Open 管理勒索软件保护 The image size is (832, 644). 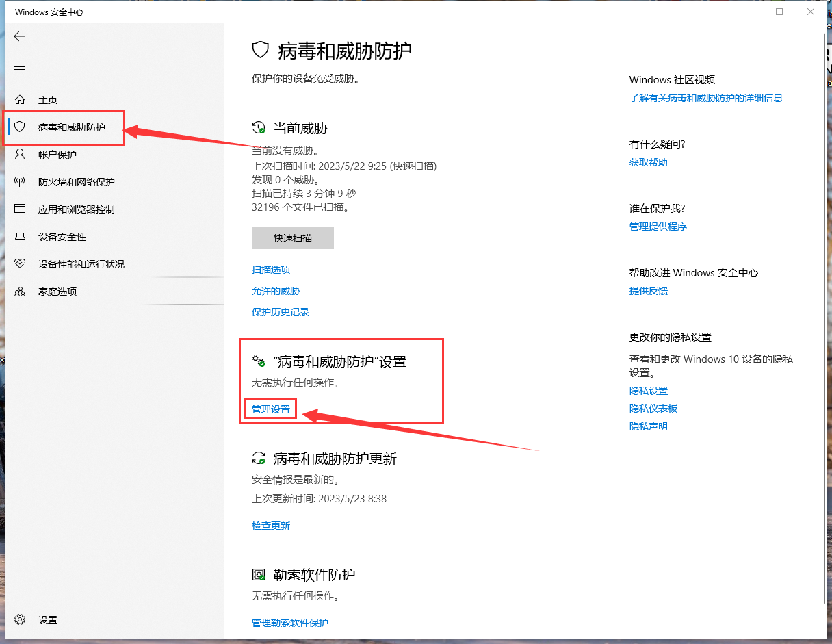pyautogui.click(x=290, y=623)
